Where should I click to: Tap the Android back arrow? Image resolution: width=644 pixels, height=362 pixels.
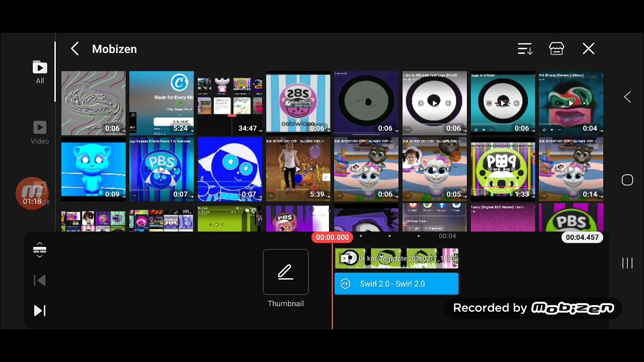click(627, 97)
